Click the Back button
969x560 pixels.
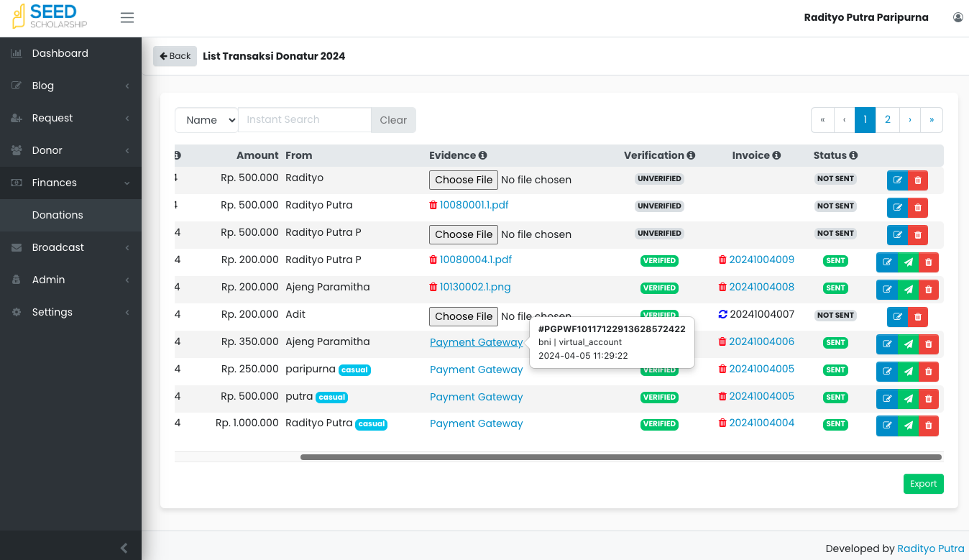tap(175, 56)
